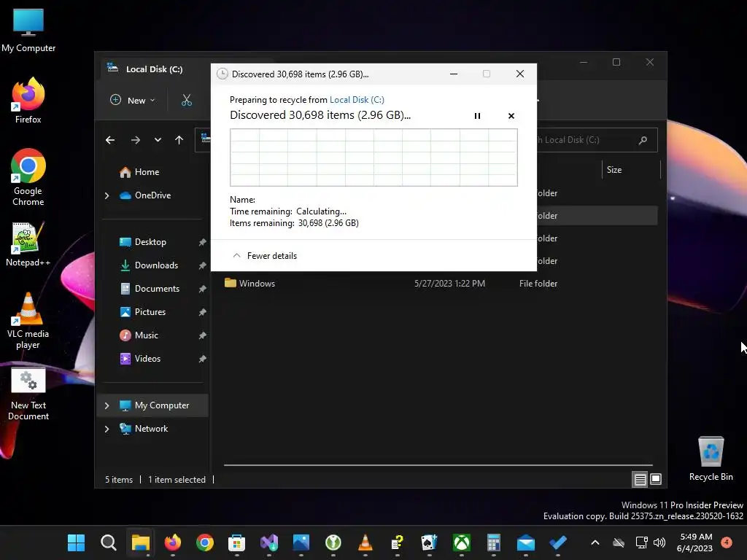
Task: Launch Firefox from desktop shortcut
Action: click(x=28, y=101)
